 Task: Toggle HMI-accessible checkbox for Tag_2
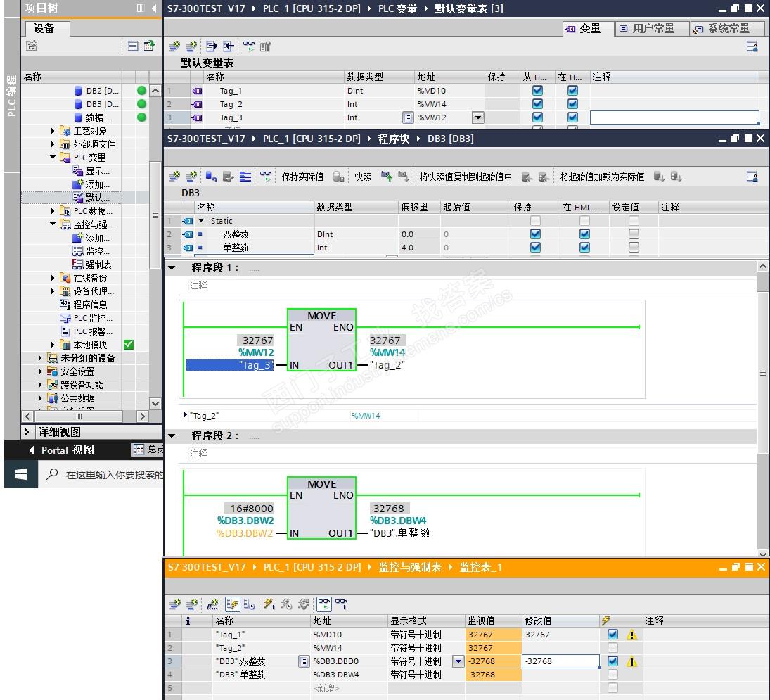click(x=537, y=104)
